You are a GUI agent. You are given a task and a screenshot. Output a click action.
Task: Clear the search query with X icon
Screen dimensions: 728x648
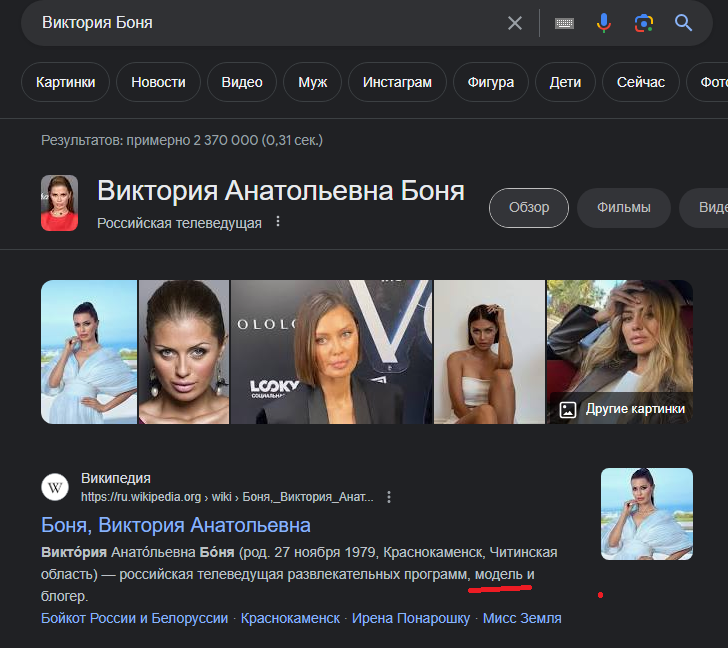pyautogui.click(x=515, y=23)
